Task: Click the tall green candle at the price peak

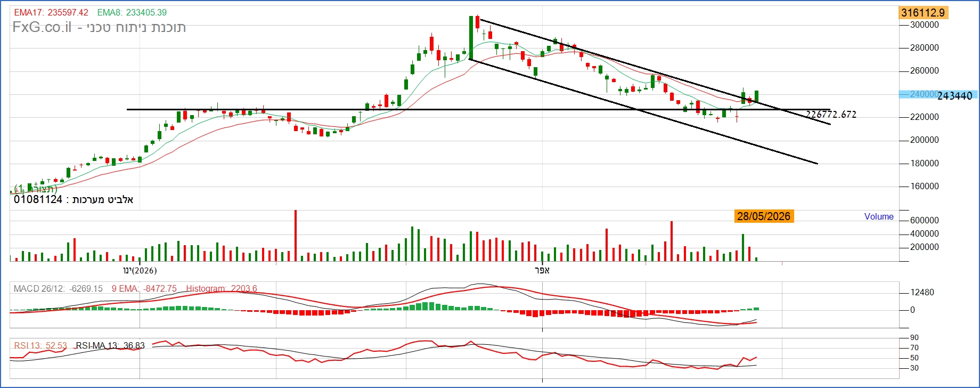Action: (471, 38)
